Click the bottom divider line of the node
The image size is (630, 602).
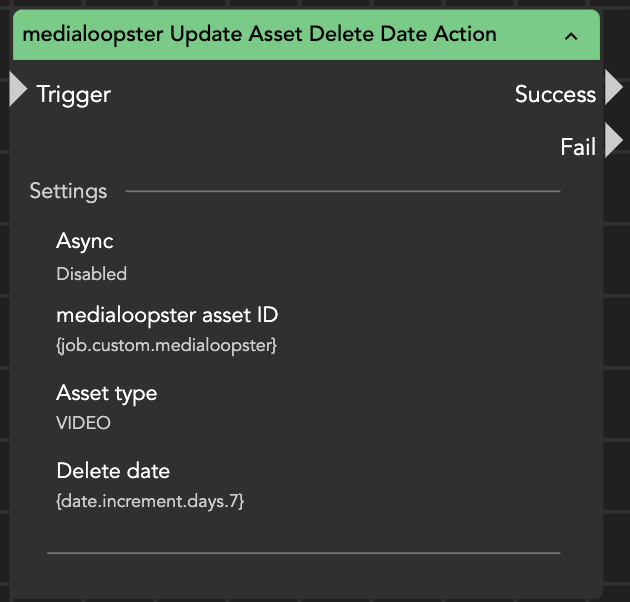point(303,551)
